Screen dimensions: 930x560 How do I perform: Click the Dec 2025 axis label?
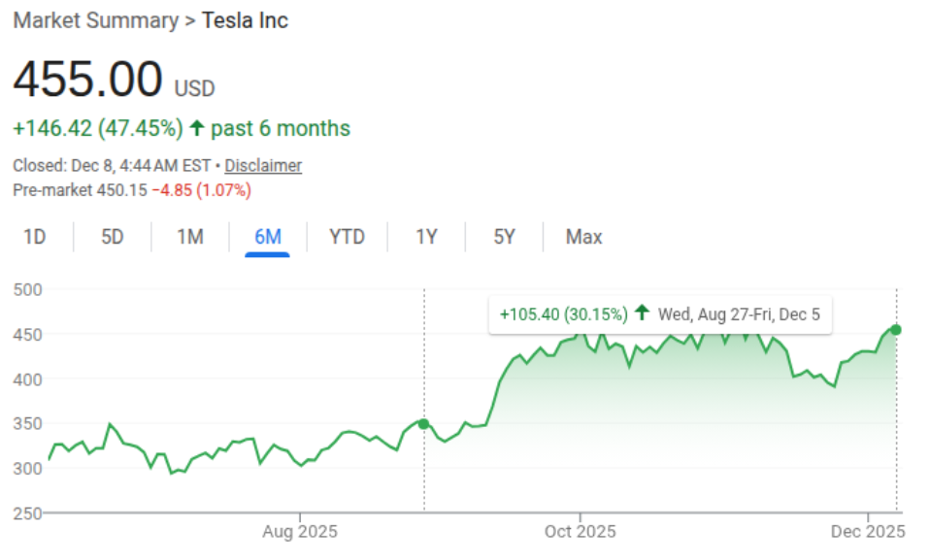pyautogui.click(x=868, y=532)
